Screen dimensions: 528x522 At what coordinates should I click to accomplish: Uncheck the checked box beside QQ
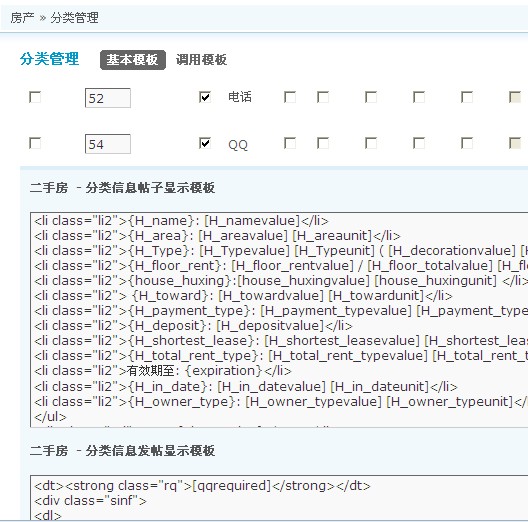[205, 143]
